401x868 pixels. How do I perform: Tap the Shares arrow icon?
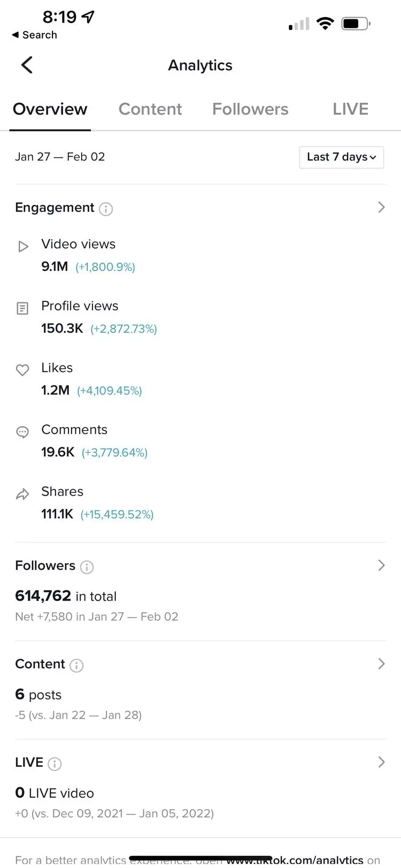[x=22, y=494]
